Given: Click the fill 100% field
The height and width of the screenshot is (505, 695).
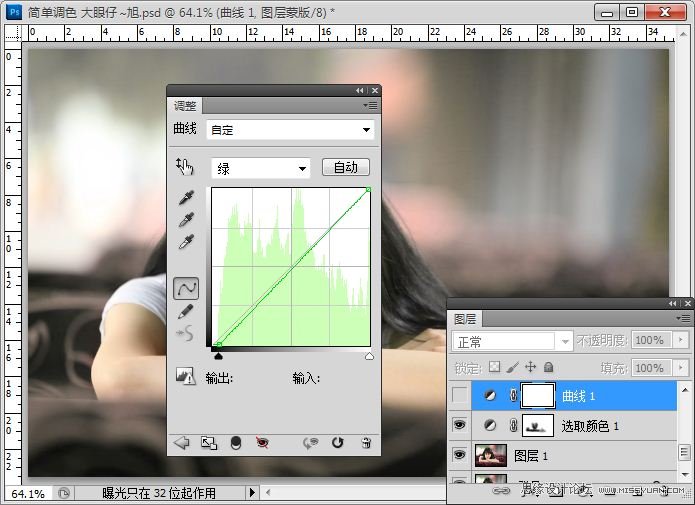Looking at the screenshot, I should [650, 368].
